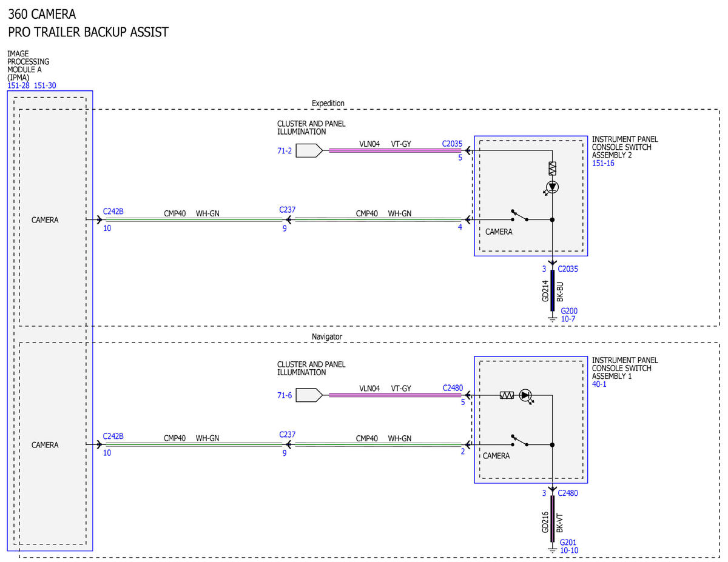Viewport: 728px width, 562px height.
Task: Click pin 4 on Switch Assembly 2
Action: pos(460,227)
